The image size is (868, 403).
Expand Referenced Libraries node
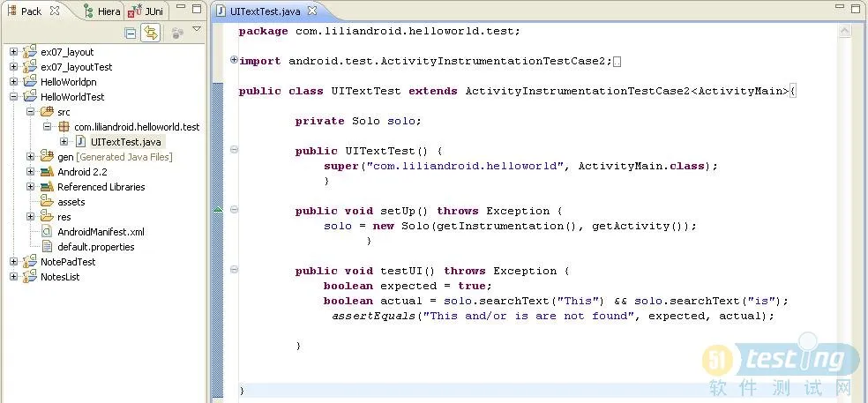pyautogui.click(x=31, y=187)
